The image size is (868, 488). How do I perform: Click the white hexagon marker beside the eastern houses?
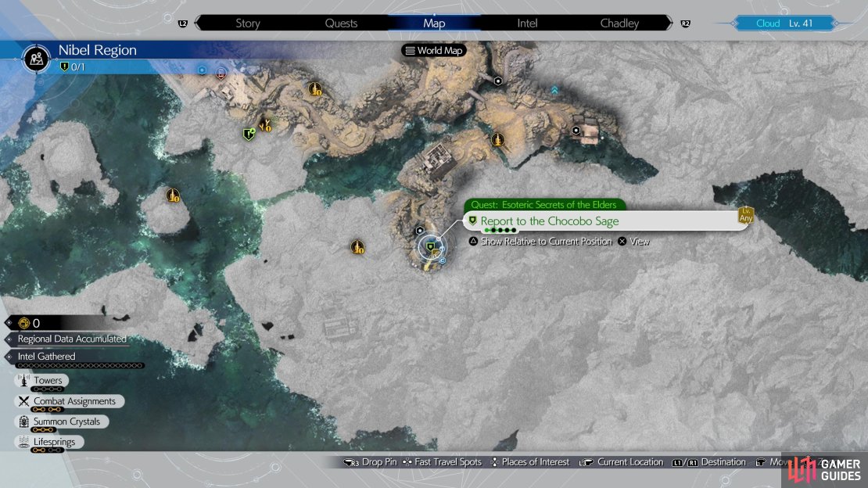(576, 131)
